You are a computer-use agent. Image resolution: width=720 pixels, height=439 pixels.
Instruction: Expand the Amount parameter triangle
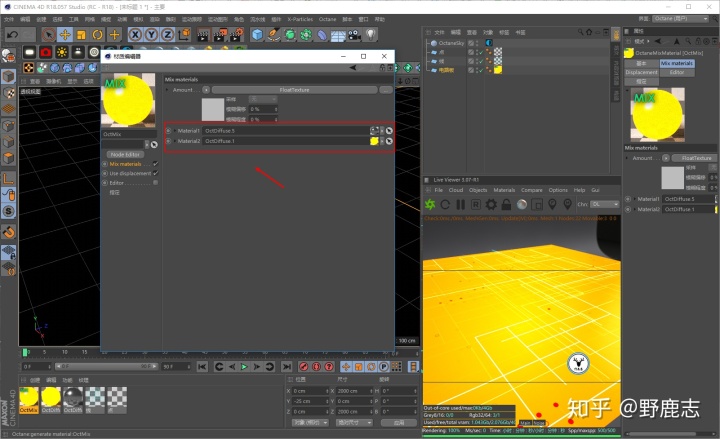click(x=168, y=90)
